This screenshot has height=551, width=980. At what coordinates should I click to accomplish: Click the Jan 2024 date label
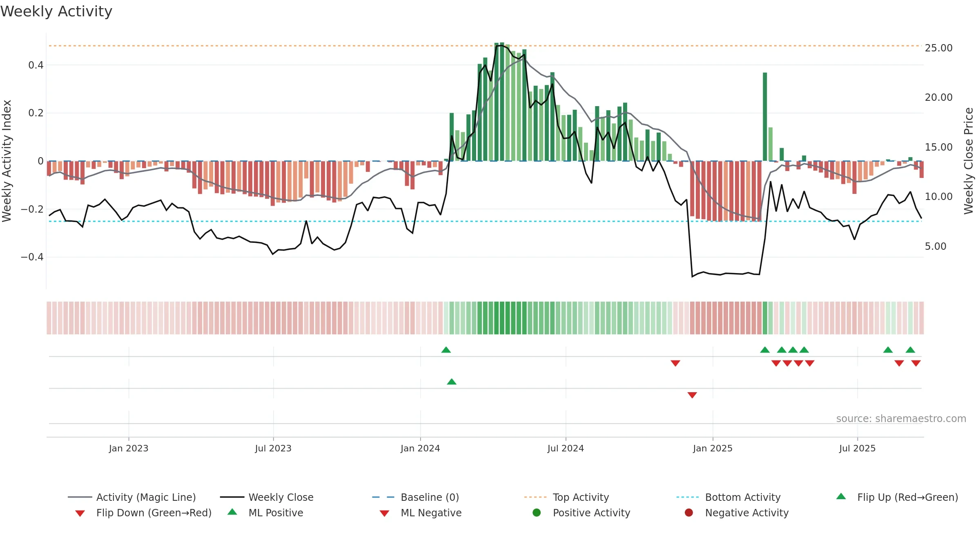pos(420,449)
